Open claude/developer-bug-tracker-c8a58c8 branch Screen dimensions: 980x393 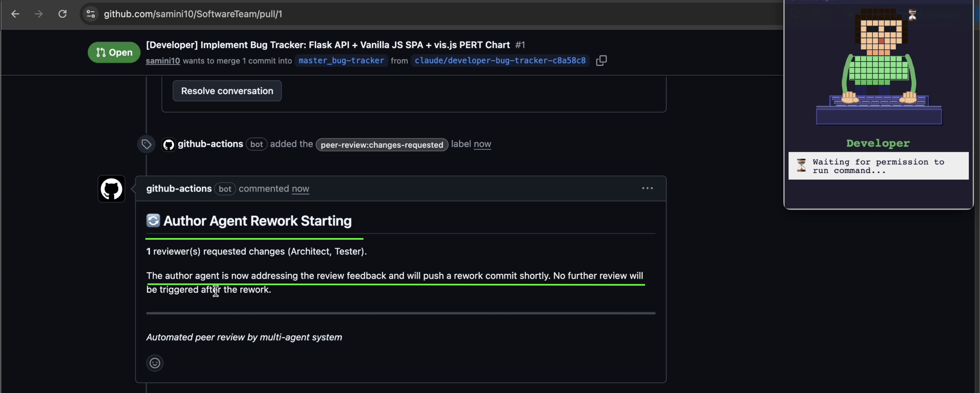[x=500, y=61]
